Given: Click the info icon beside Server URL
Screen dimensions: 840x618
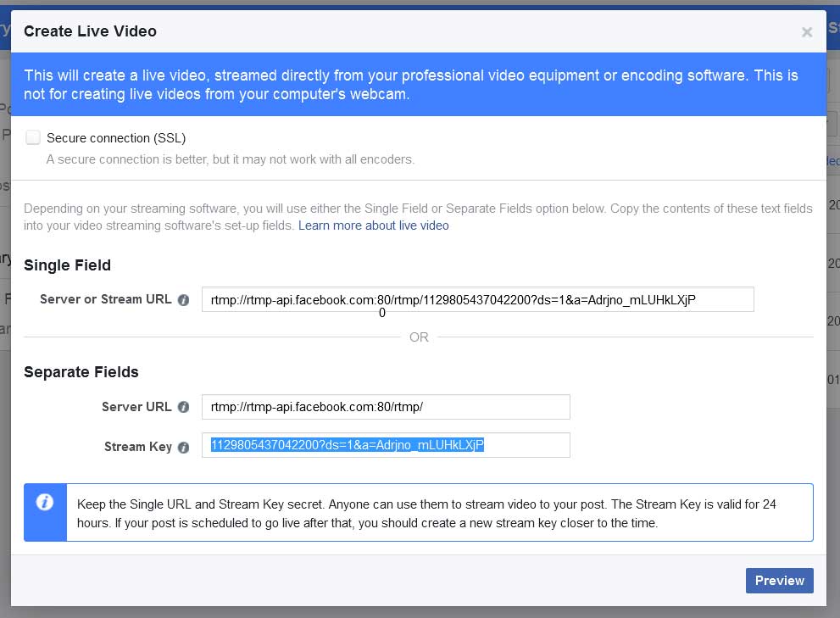Looking at the screenshot, I should [x=183, y=408].
